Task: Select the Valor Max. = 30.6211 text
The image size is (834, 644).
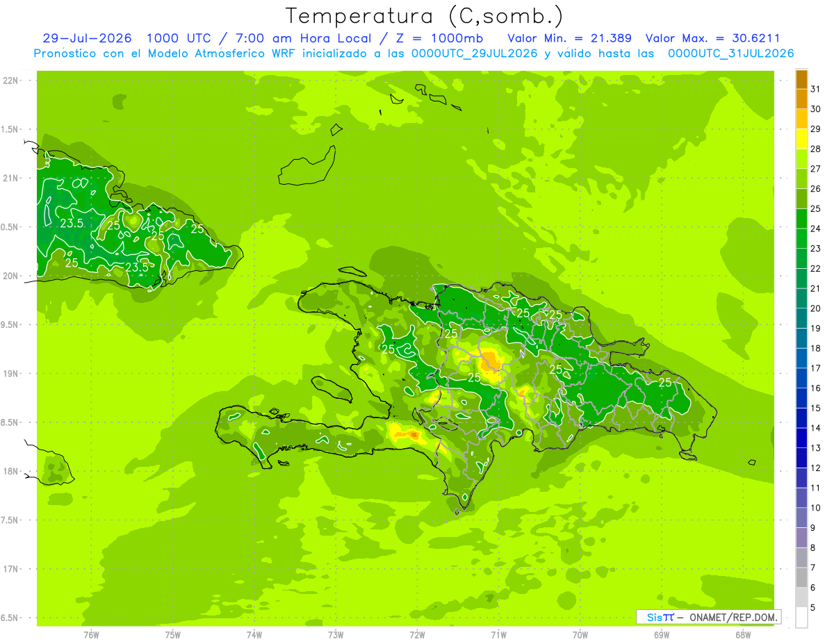Action: (x=719, y=38)
